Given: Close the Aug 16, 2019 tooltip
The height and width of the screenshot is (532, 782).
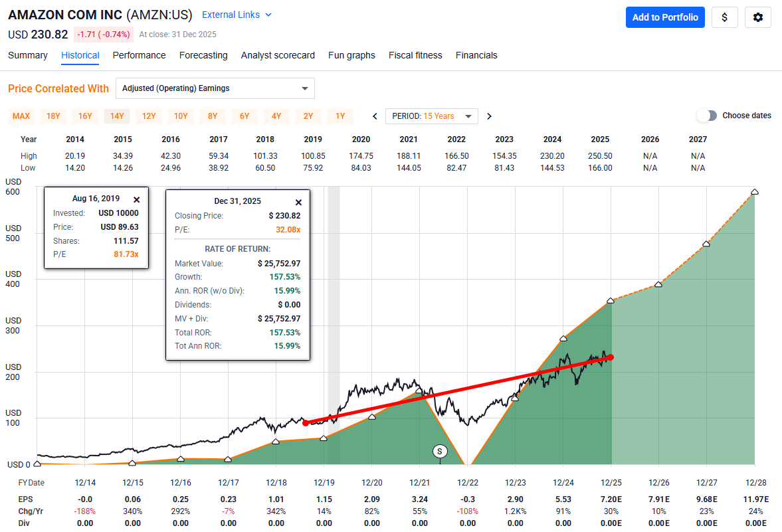Looking at the screenshot, I should [x=137, y=199].
